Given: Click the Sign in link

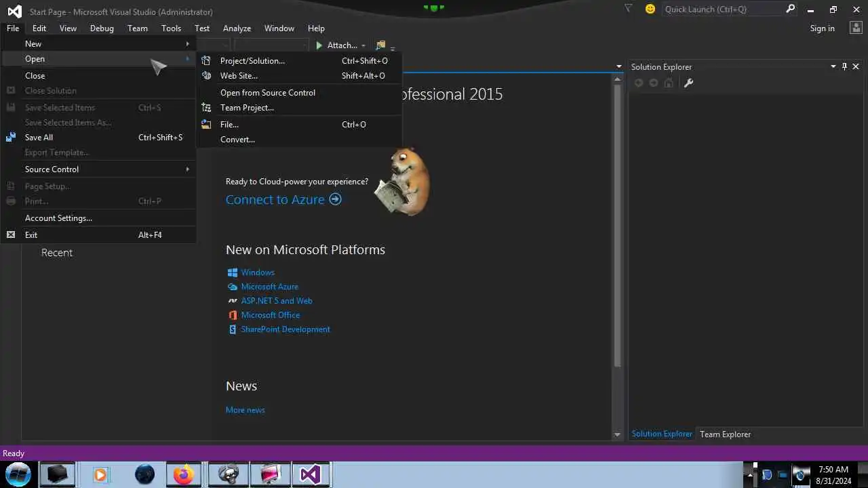Looking at the screenshot, I should click(x=822, y=28).
